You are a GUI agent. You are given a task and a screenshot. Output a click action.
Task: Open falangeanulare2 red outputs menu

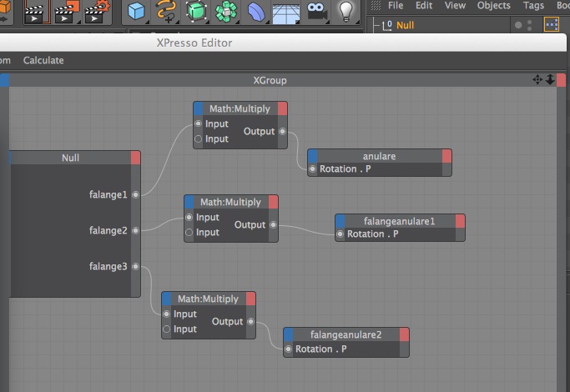click(404, 334)
